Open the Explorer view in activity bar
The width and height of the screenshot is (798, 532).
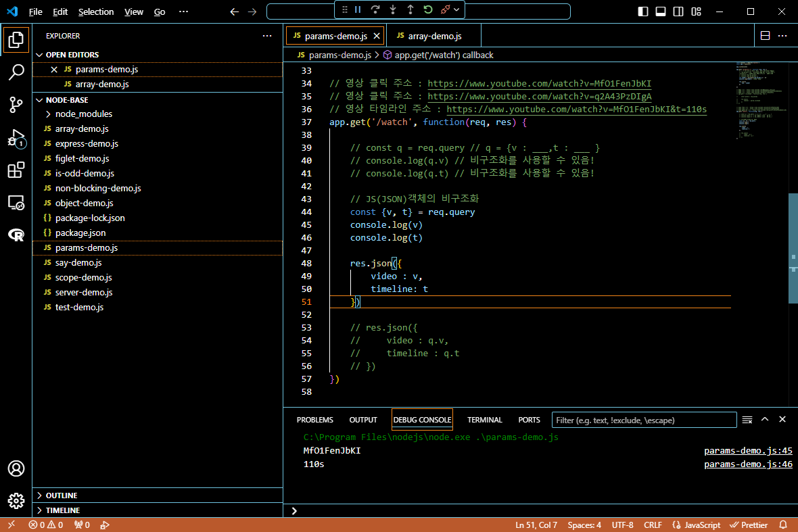pyautogui.click(x=16, y=40)
